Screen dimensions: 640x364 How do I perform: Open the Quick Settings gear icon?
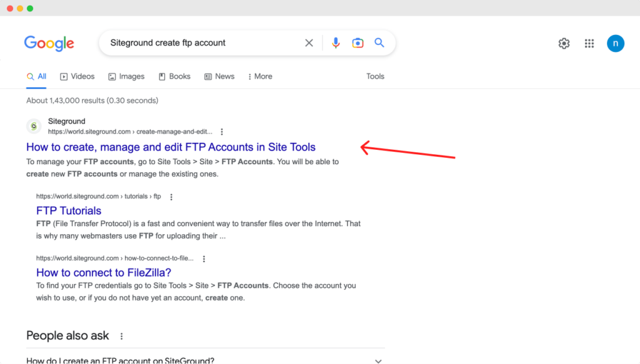coord(564,43)
